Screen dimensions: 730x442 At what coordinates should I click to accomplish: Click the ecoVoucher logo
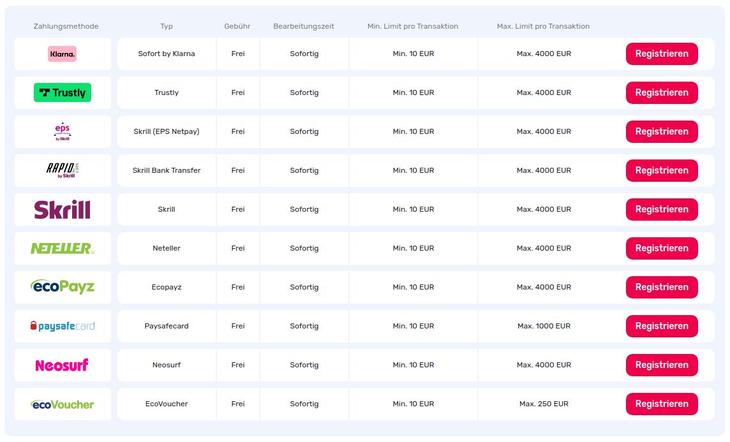pyautogui.click(x=62, y=404)
